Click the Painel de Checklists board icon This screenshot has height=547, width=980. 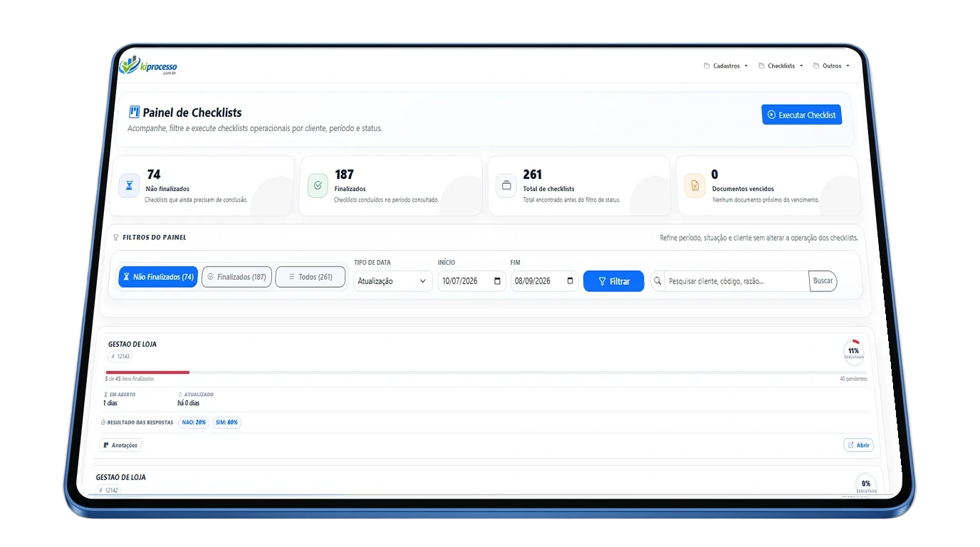134,112
